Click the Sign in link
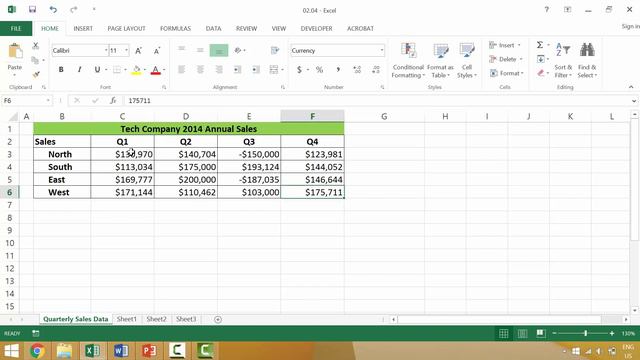Screen dimensions: 640x360 (x=631, y=26)
